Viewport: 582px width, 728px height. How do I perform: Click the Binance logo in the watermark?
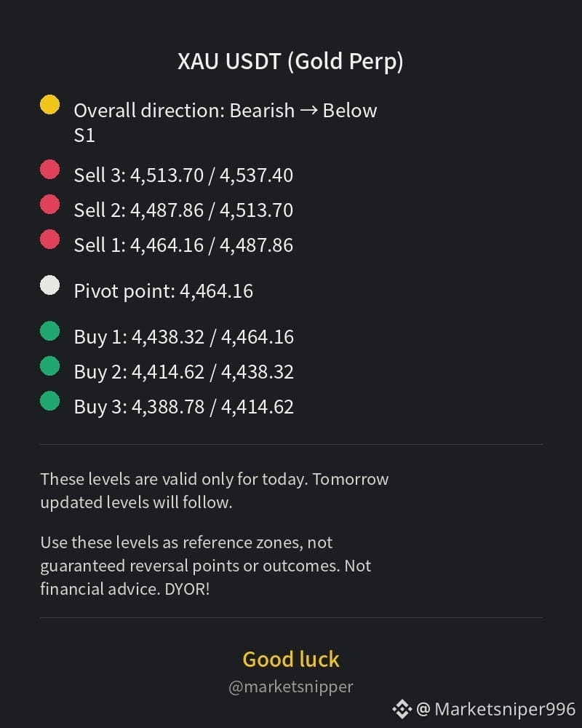pos(402,709)
